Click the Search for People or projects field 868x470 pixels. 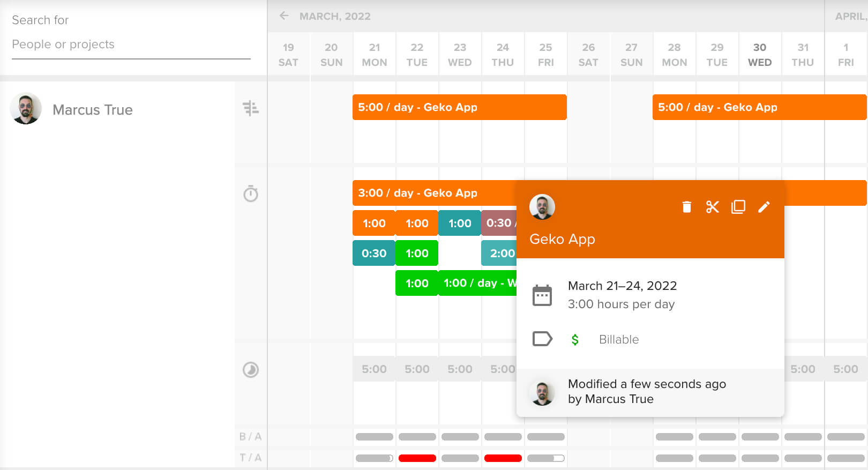coord(131,44)
